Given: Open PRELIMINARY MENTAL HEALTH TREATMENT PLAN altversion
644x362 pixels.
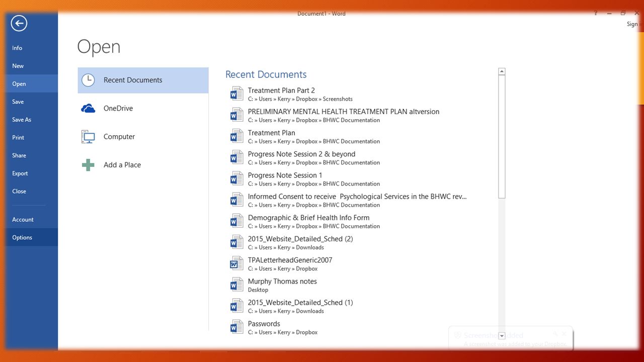Looking at the screenshot, I should pyautogui.click(x=361, y=115).
